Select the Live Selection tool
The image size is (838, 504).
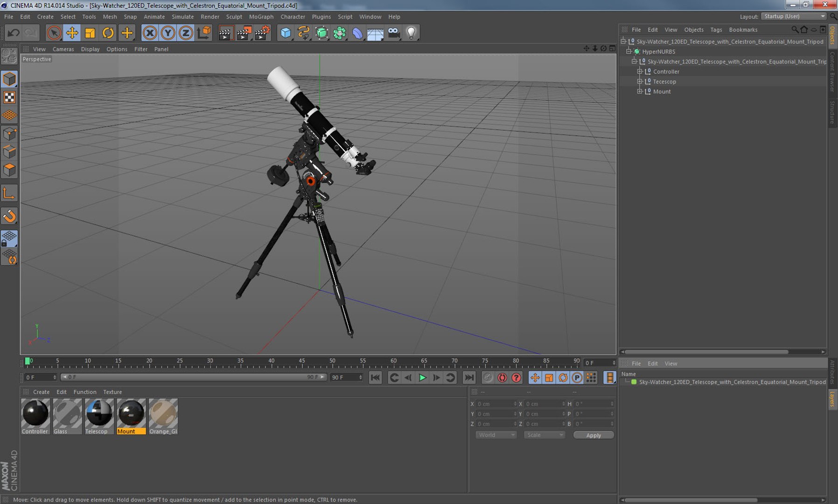(54, 33)
